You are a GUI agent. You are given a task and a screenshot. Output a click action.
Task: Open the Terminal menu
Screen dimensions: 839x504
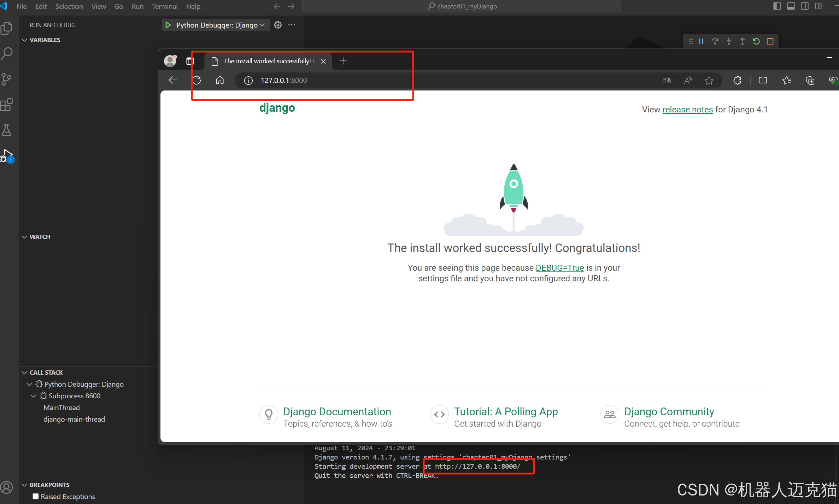click(165, 6)
